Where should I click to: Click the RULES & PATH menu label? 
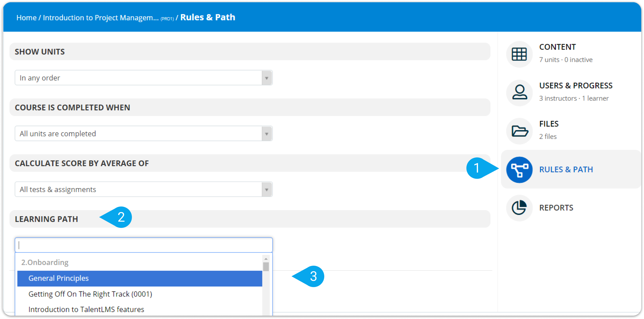pyautogui.click(x=566, y=170)
